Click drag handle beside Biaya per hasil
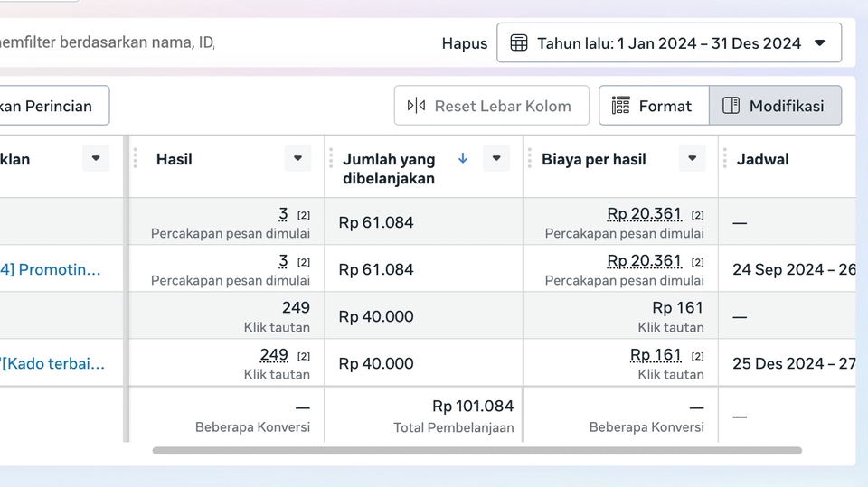The image size is (868, 487). (530, 158)
